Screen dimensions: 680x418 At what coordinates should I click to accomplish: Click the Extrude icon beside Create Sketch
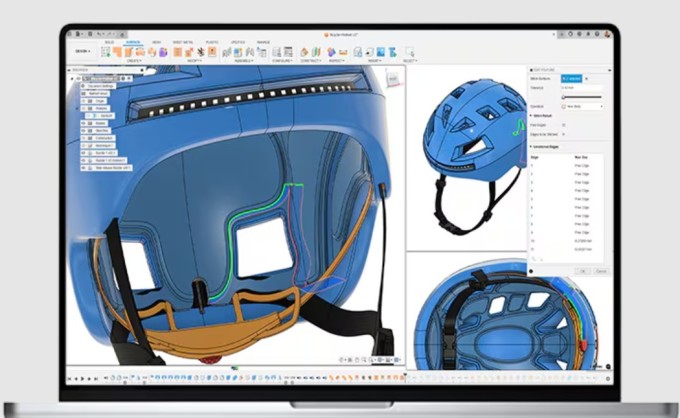coord(118,52)
